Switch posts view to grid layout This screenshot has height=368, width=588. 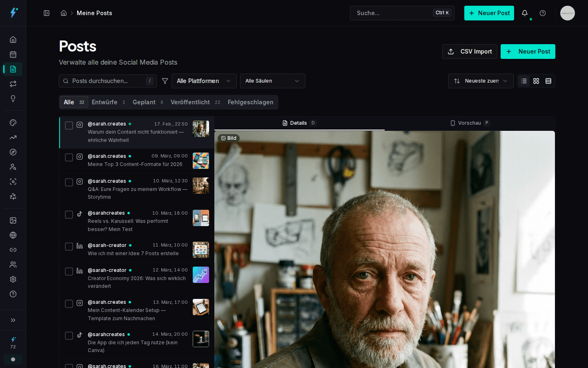(536, 81)
